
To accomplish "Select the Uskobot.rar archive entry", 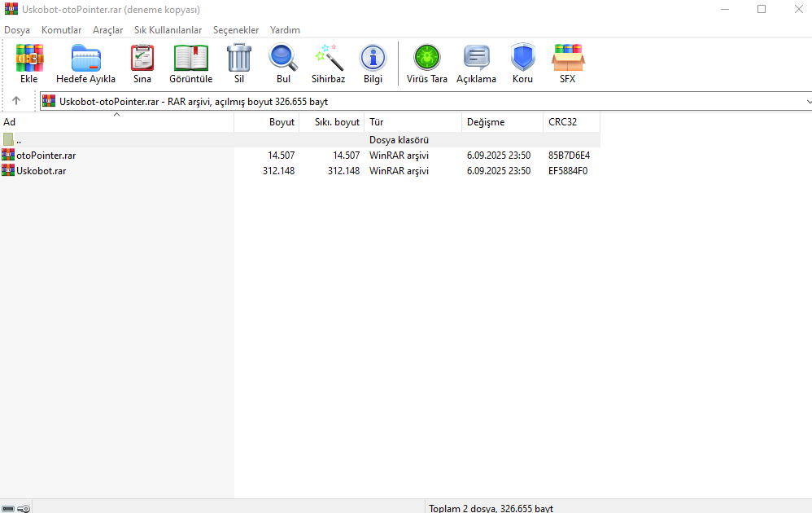I will (x=41, y=171).
